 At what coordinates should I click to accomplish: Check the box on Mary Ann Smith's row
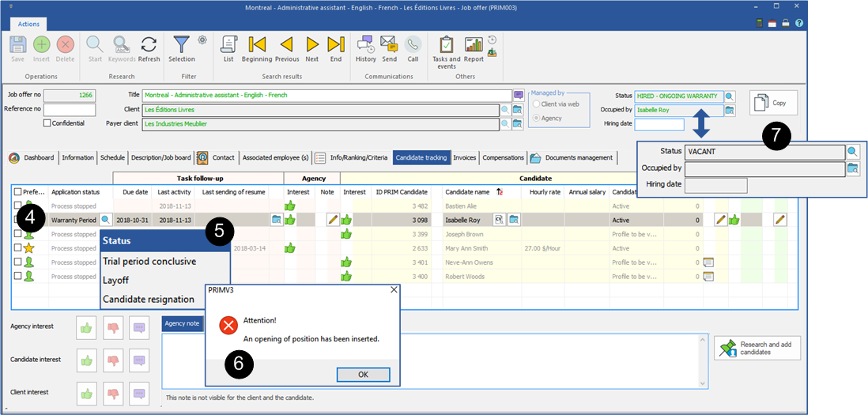pyautogui.click(x=17, y=248)
